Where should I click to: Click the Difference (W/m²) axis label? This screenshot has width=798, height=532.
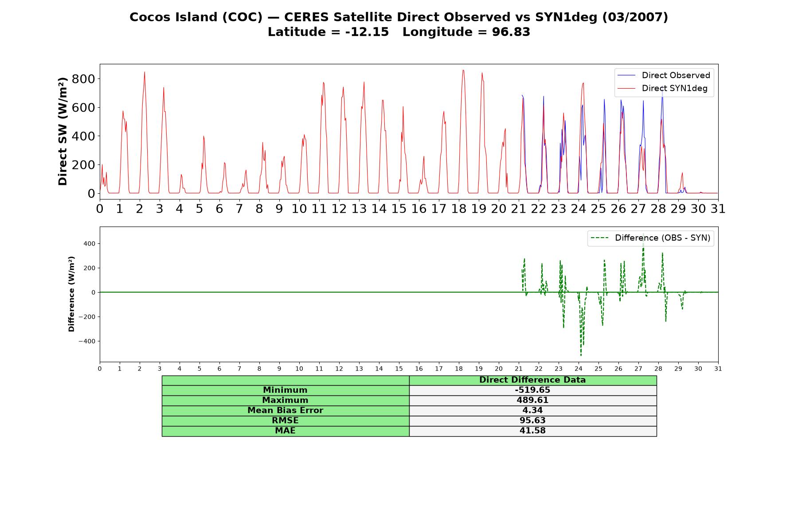pyautogui.click(x=71, y=294)
